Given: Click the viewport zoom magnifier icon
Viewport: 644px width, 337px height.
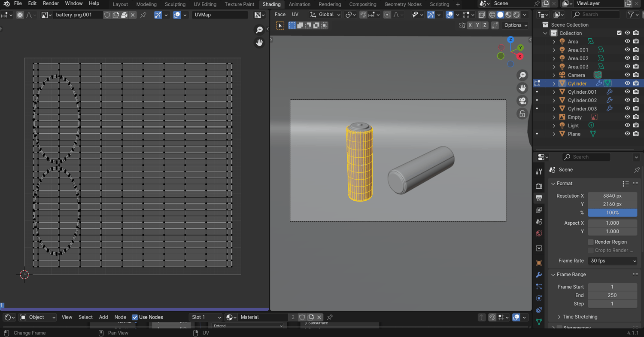Looking at the screenshot, I should point(522,76).
